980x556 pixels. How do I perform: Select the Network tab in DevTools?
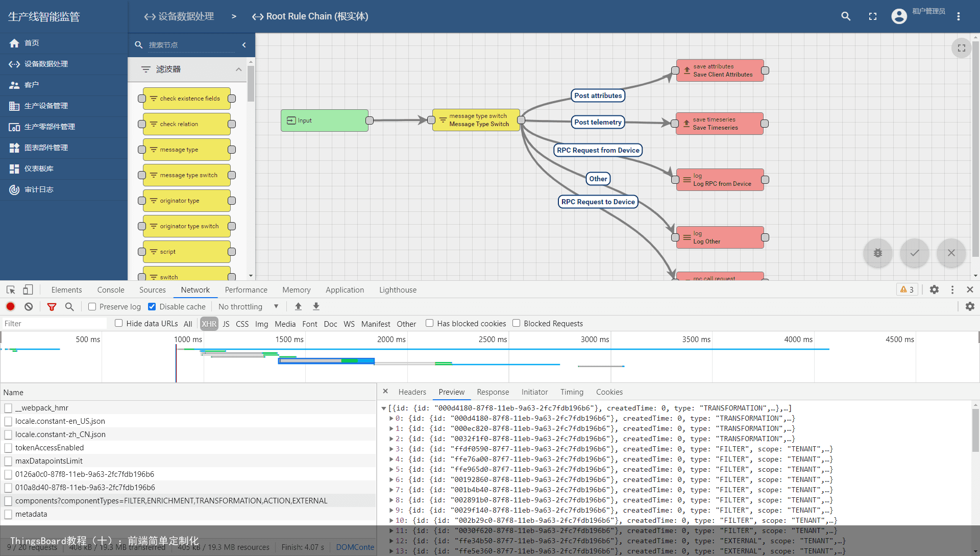point(194,289)
